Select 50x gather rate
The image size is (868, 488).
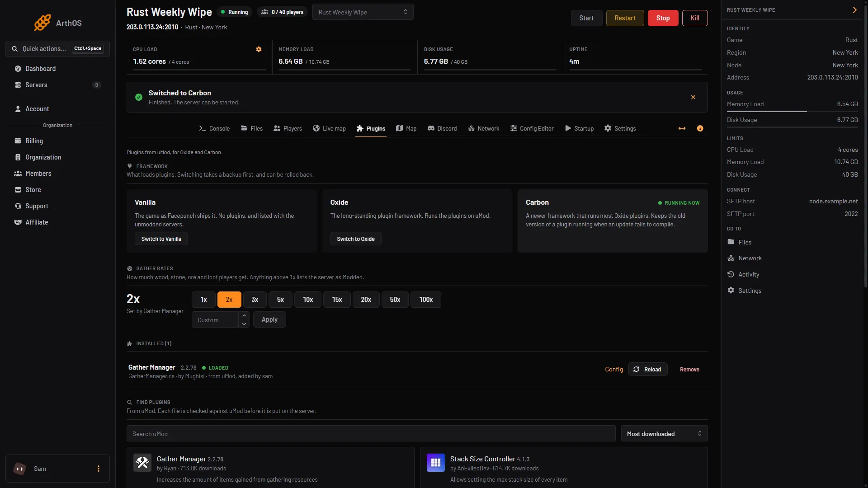(x=395, y=300)
